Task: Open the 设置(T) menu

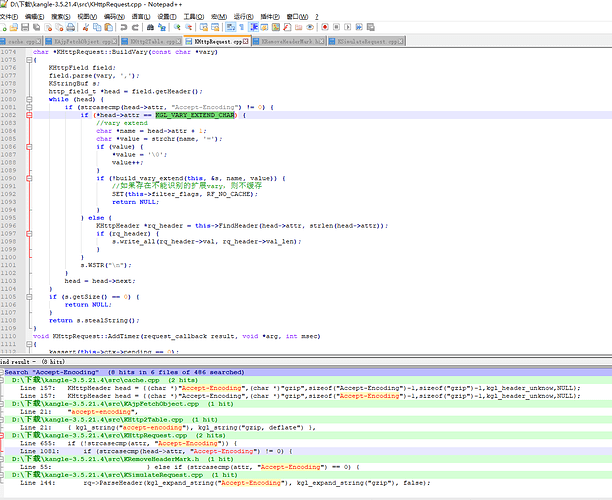Action: tap(167, 17)
